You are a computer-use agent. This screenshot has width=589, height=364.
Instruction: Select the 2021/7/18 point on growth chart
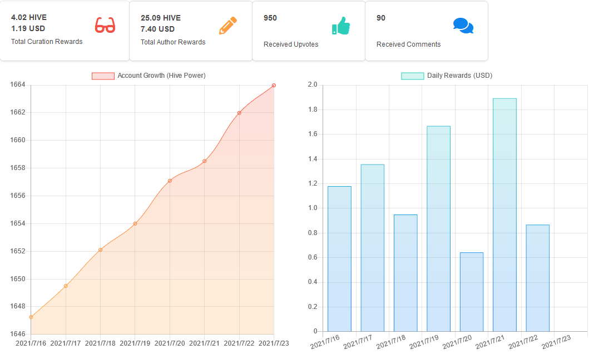pos(100,250)
